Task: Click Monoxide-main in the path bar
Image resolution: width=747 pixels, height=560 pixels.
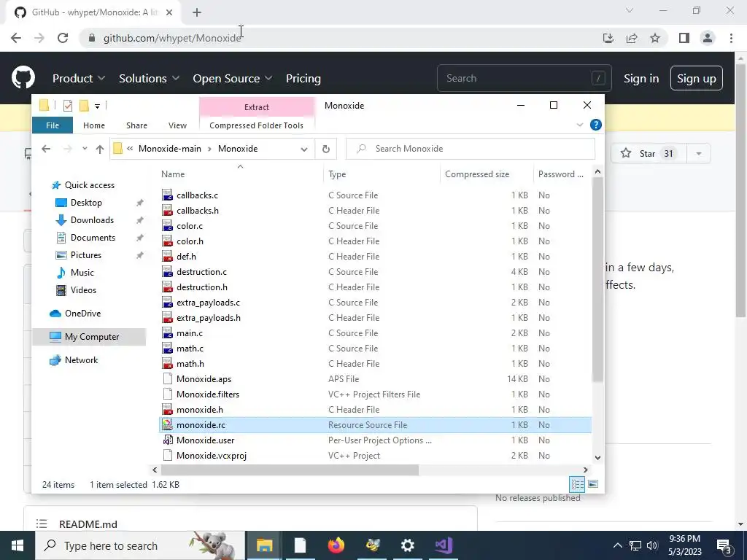Action: [169, 149]
